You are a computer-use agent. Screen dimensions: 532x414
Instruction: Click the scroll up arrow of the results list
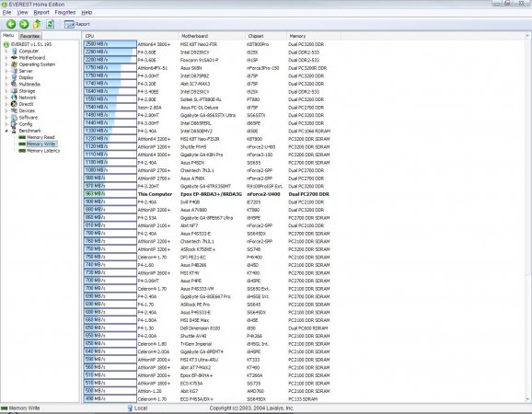coord(527,36)
